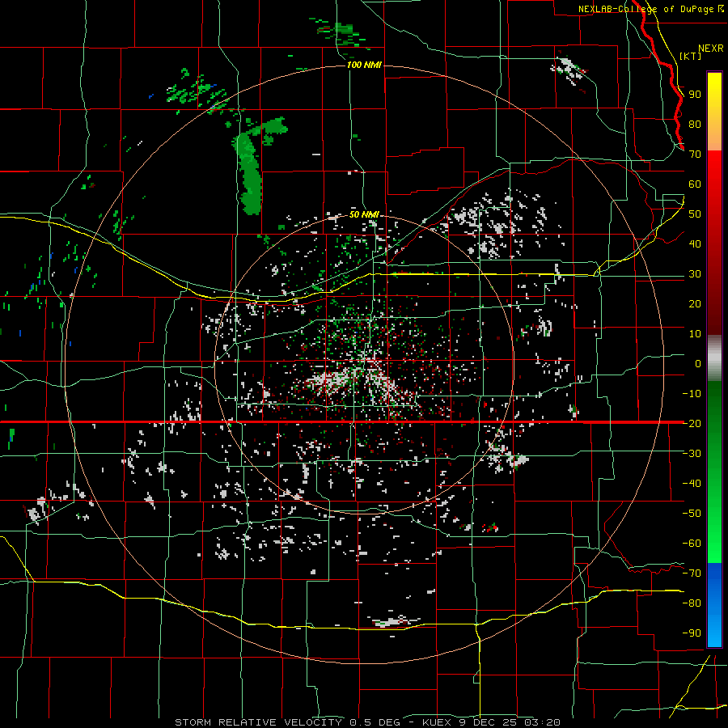
Task: Click the -30 knot scale label
Action: [x=692, y=454]
